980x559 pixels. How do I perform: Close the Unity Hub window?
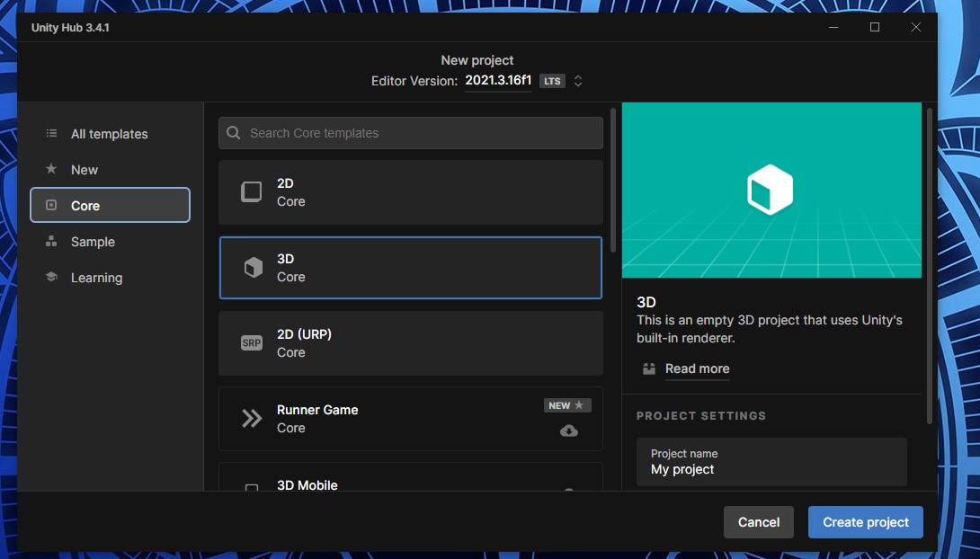(x=915, y=28)
